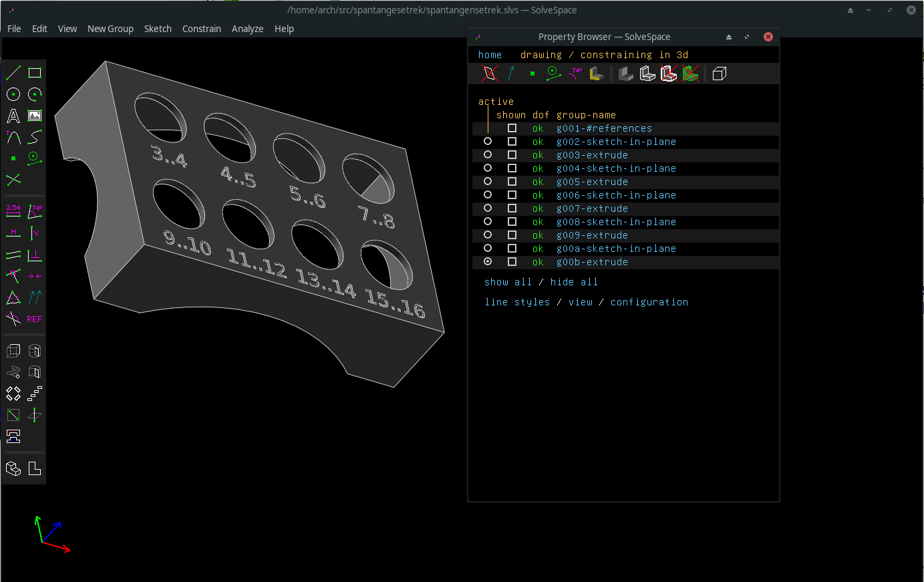
Task: Toggle hidden lines cube icon
Action: pos(719,74)
